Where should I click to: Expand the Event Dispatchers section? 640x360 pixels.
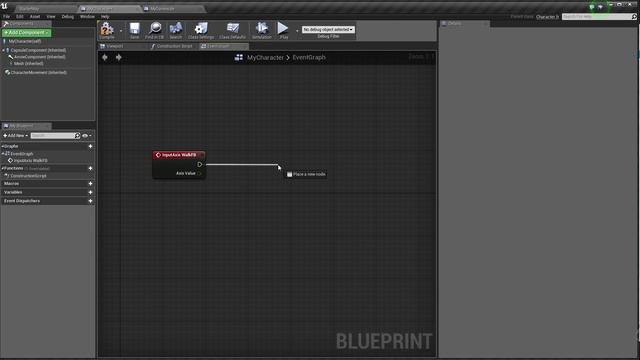(x=22, y=201)
